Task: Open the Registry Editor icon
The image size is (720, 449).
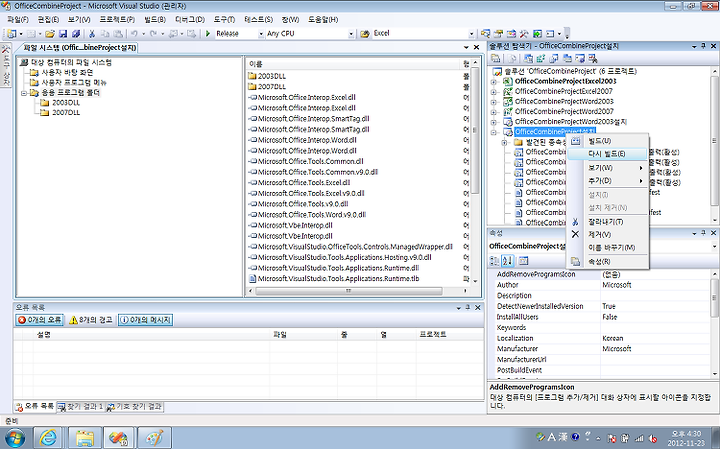Action: click(x=541, y=58)
